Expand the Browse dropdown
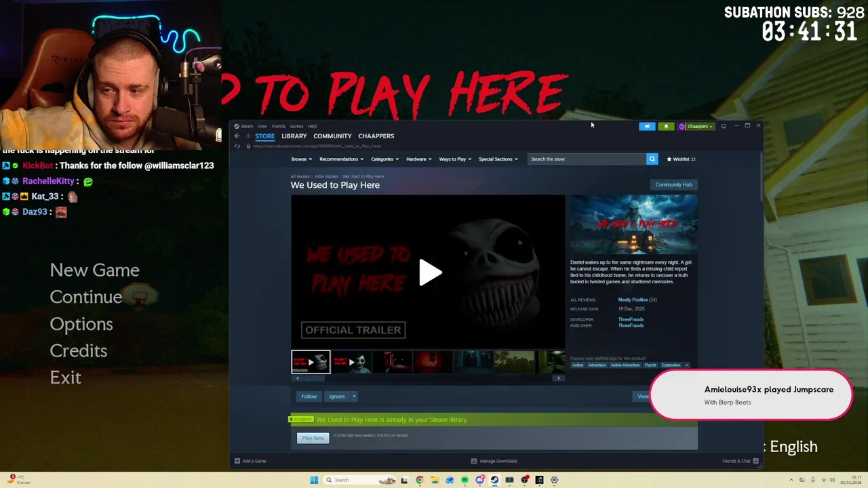This screenshot has width=868, height=488. pyautogui.click(x=302, y=159)
